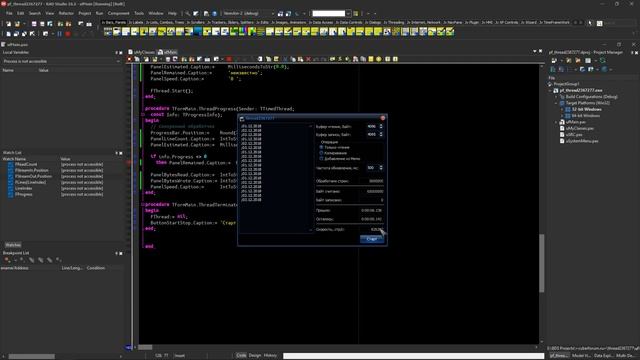
Task: Collapse the ThreadProgress procedure code fold
Action: click(x=143, y=115)
